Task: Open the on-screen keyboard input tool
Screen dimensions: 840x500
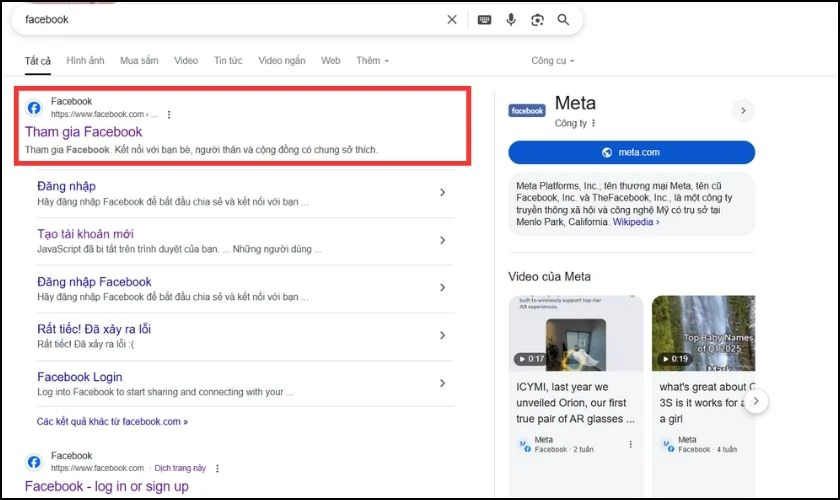Action: [x=484, y=20]
